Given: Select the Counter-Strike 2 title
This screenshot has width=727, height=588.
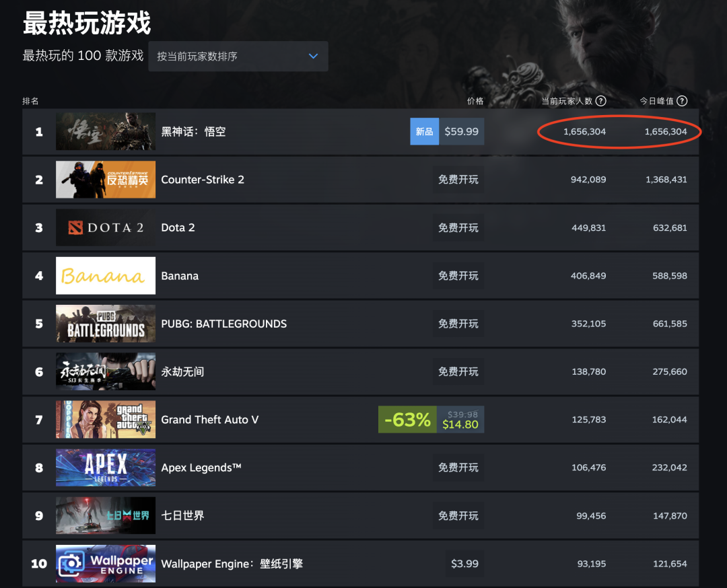Looking at the screenshot, I should [x=203, y=180].
